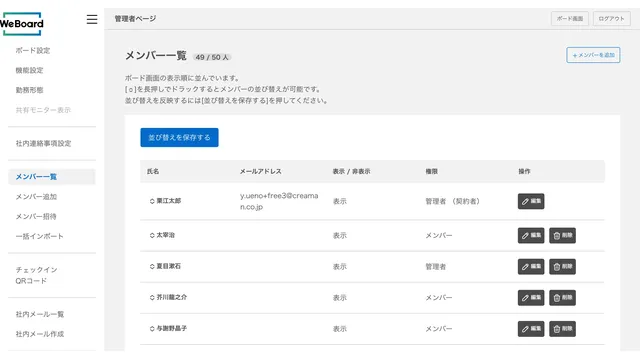
Task: Edit member 太宰治
Action: coord(531,236)
